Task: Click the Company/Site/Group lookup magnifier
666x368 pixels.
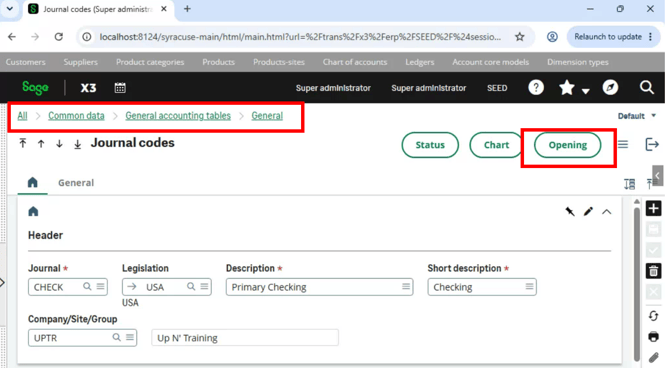Action: (x=116, y=337)
